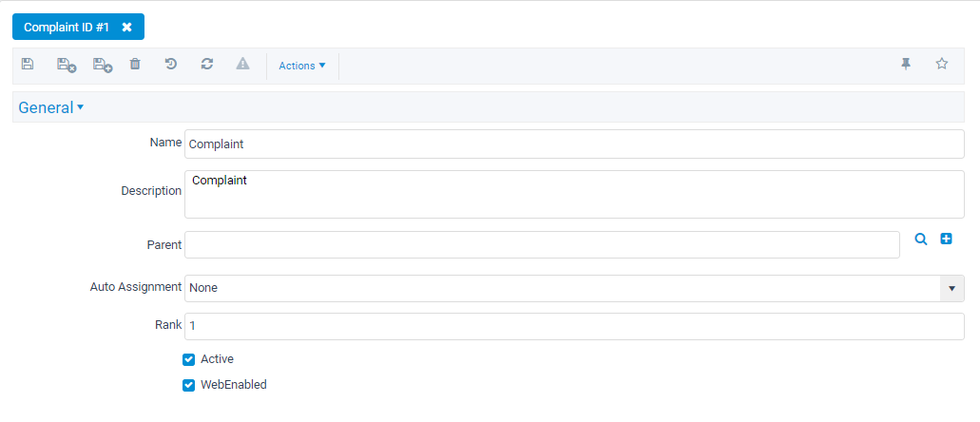Close the Complaint ID #1 tab
This screenshot has width=980, height=422.
point(126,27)
